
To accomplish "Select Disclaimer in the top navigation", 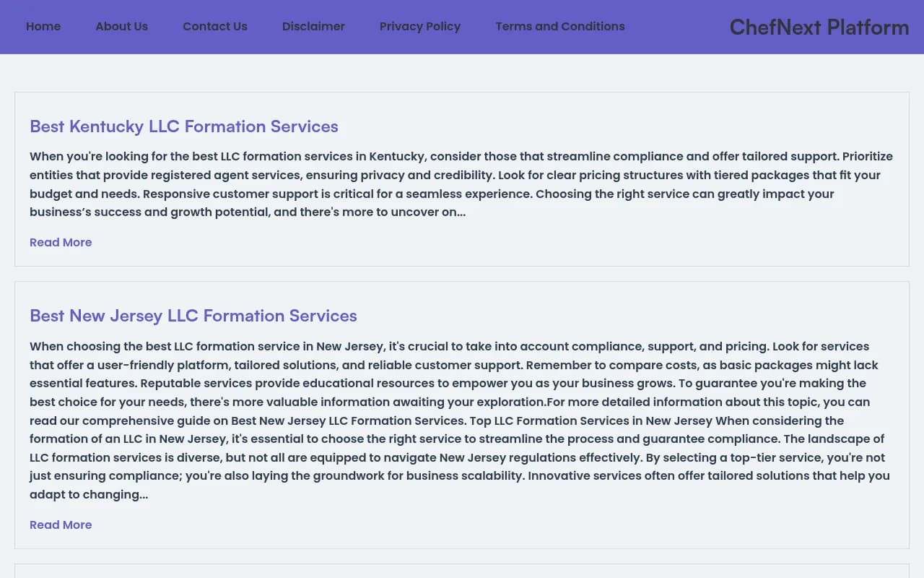I will (313, 27).
